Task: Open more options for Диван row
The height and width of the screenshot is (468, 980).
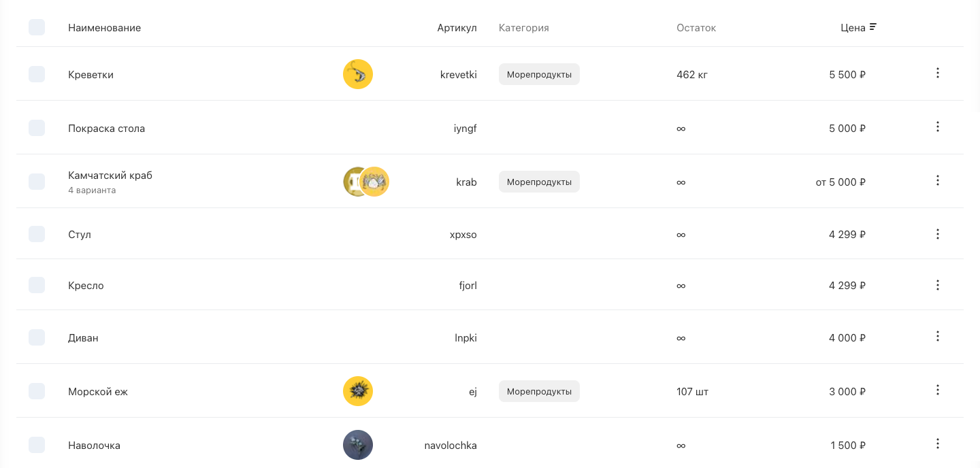Action: pyautogui.click(x=937, y=336)
